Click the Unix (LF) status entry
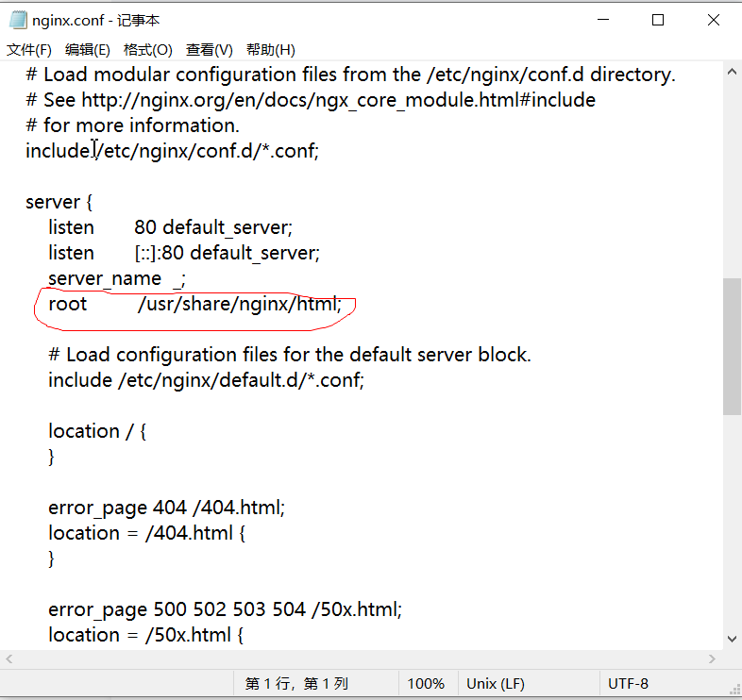This screenshot has width=742, height=700. [x=496, y=684]
